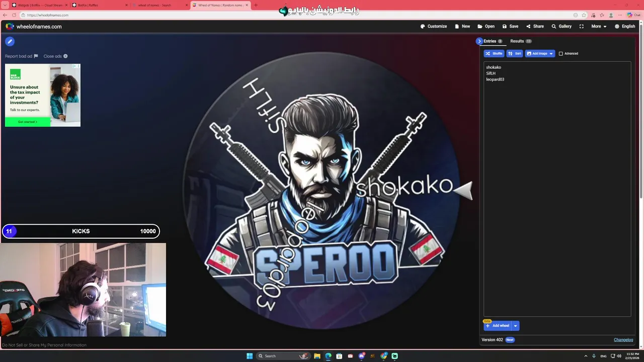Click Add wheel button

coord(498,326)
